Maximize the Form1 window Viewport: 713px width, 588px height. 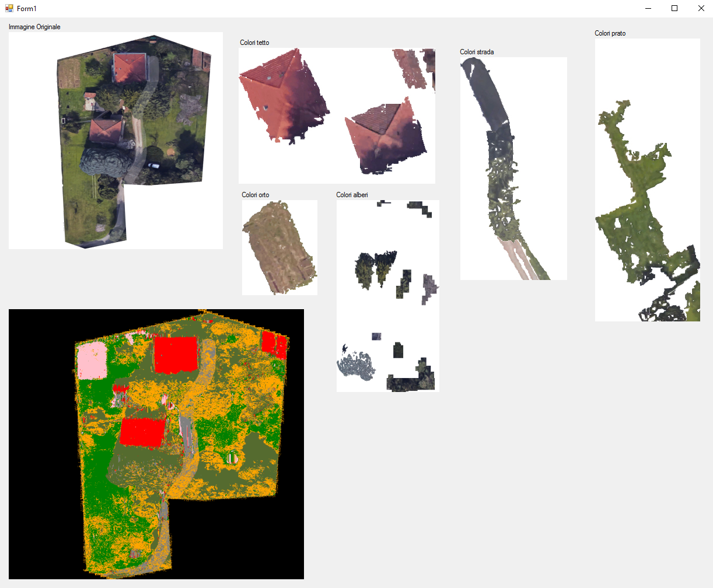[674, 8]
